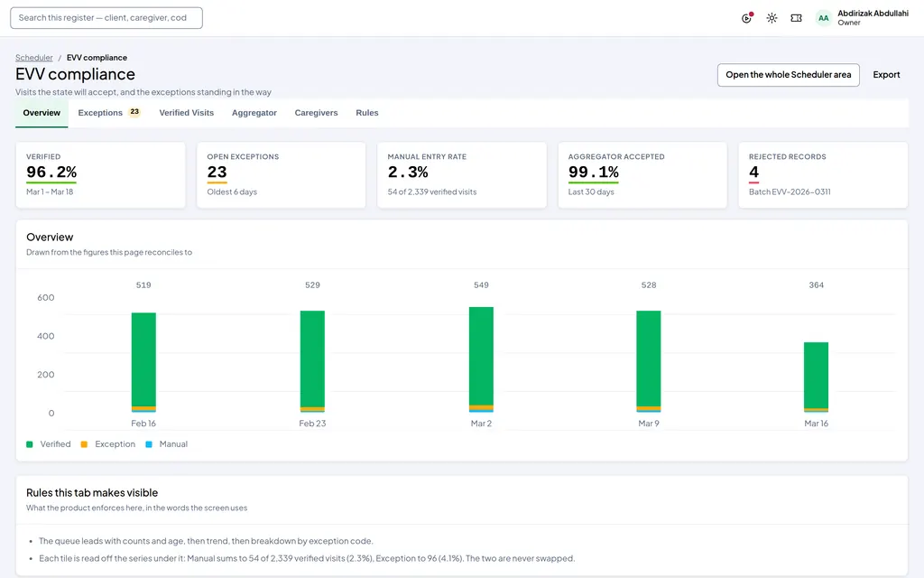The height and width of the screenshot is (578, 924).
Task: Open the ticket icon in the header
Action: pos(796,18)
